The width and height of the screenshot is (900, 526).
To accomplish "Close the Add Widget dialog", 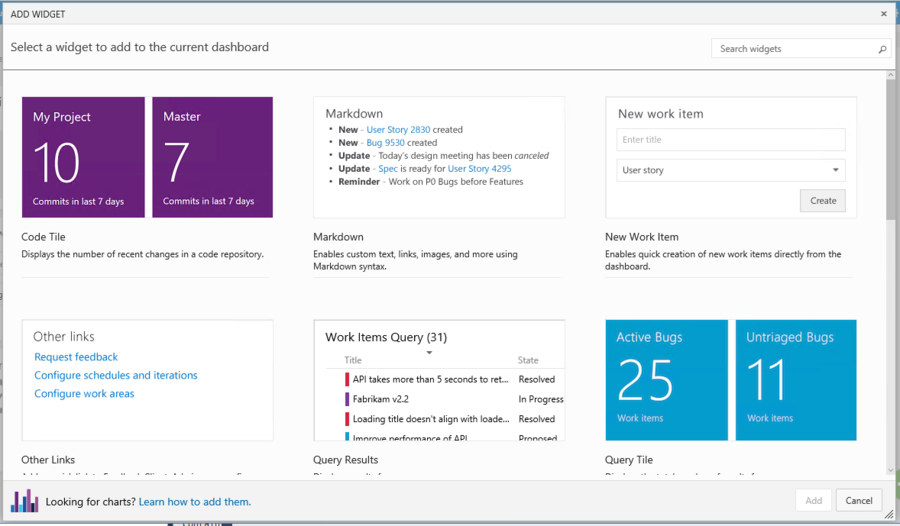I will pyautogui.click(x=884, y=14).
